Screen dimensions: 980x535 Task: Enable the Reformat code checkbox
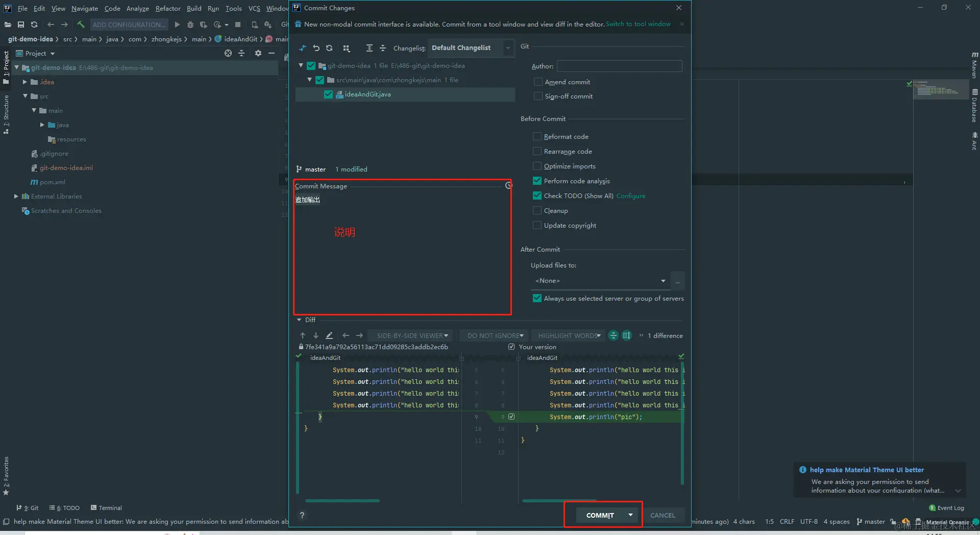537,136
